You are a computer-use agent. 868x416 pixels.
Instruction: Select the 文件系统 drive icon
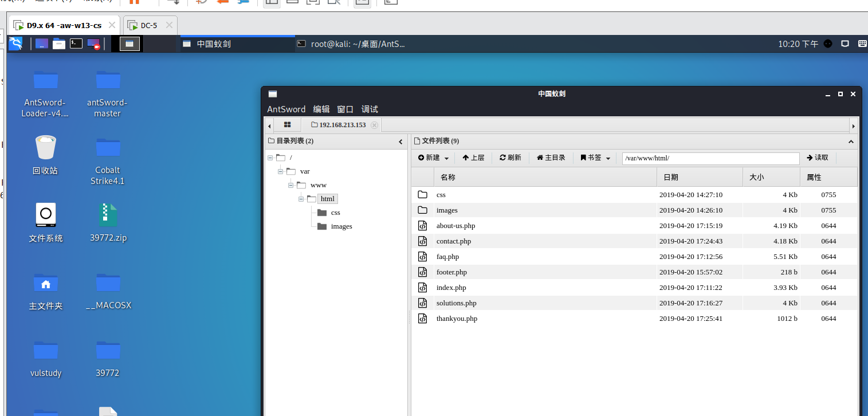coord(45,223)
